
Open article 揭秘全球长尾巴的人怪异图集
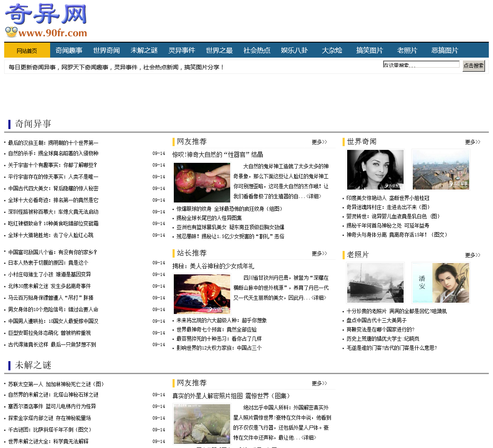point(209,218)
